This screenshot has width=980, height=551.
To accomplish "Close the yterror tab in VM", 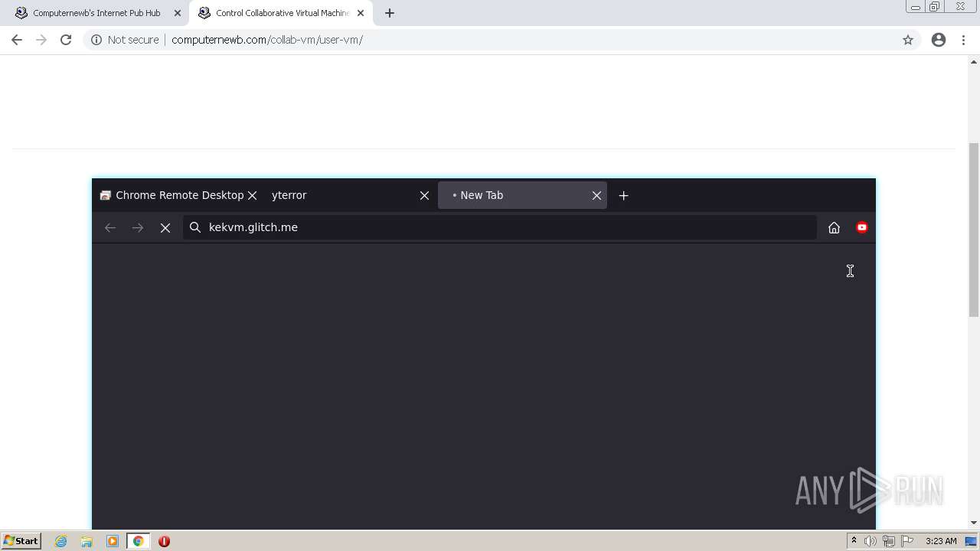I will (424, 195).
